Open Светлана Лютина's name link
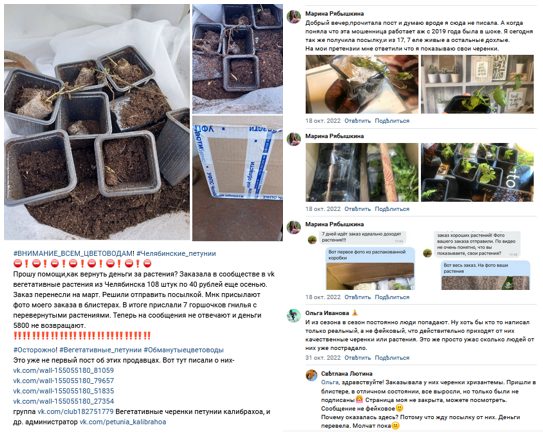The width and height of the screenshot is (543, 441). click(347, 373)
